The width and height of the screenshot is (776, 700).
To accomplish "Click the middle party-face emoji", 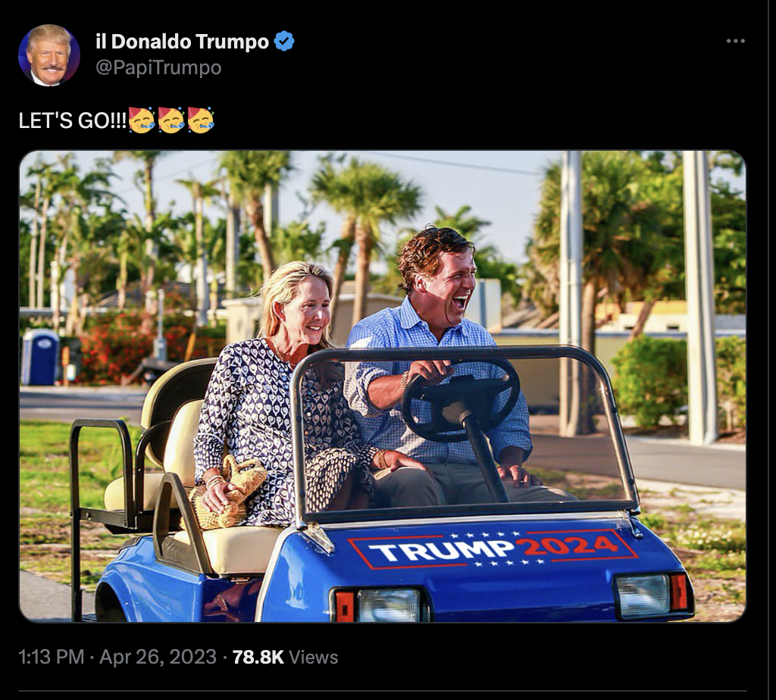I will pyautogui.click(x=171, y=120).
